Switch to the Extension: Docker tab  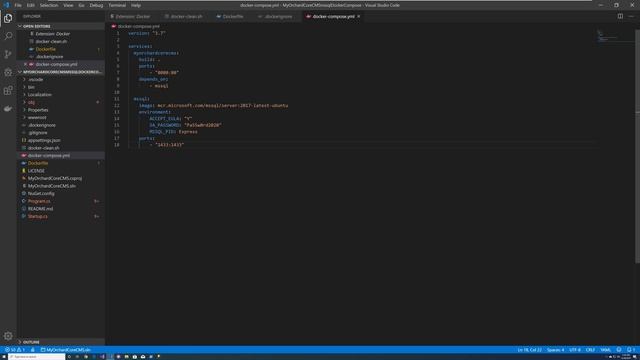132,16
